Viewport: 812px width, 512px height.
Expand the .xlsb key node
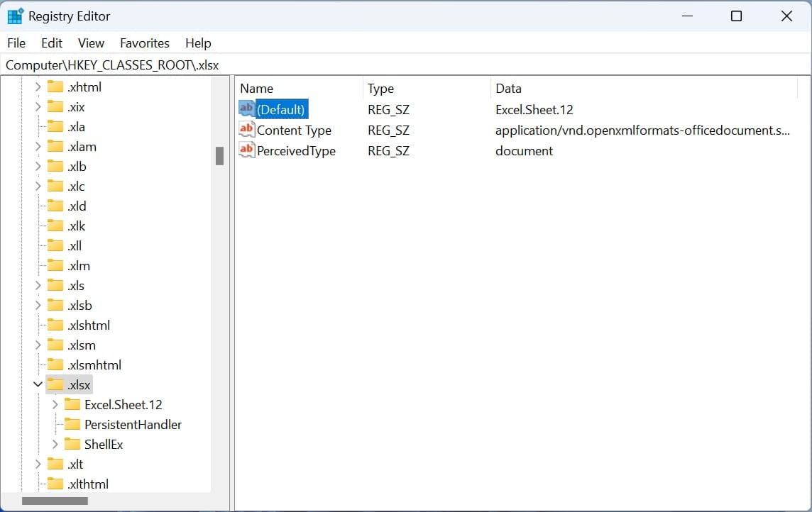(38, 306)
